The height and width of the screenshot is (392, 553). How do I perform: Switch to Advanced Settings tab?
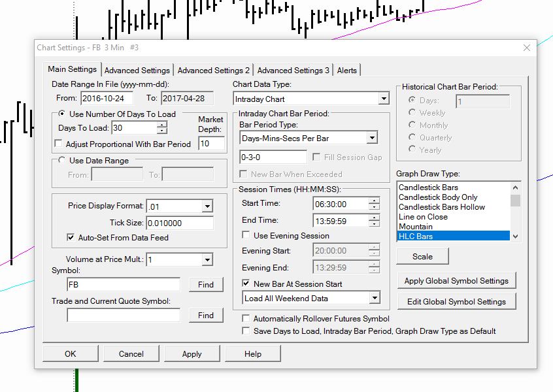(137, 70)
